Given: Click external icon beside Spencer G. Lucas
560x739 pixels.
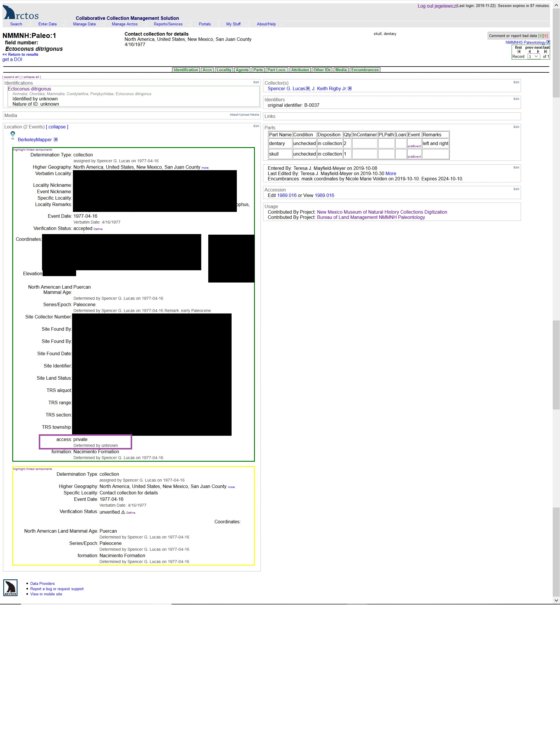Looking at the screenshot, I should tap(308, 88).
